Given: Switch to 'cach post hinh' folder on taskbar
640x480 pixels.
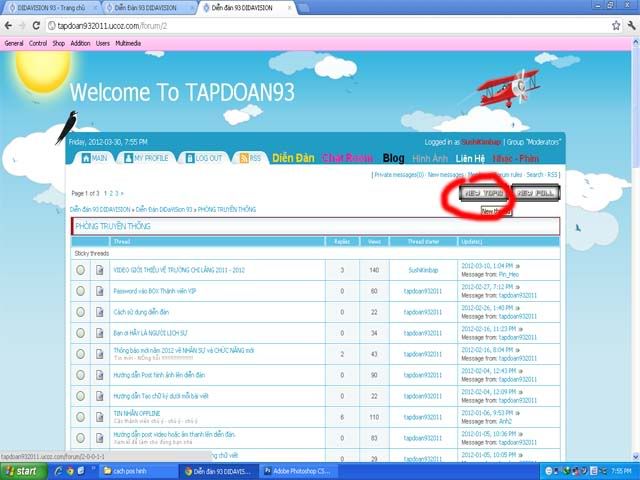Looking at the screenshot, I should pyautogui.click(x=139, y=471).
